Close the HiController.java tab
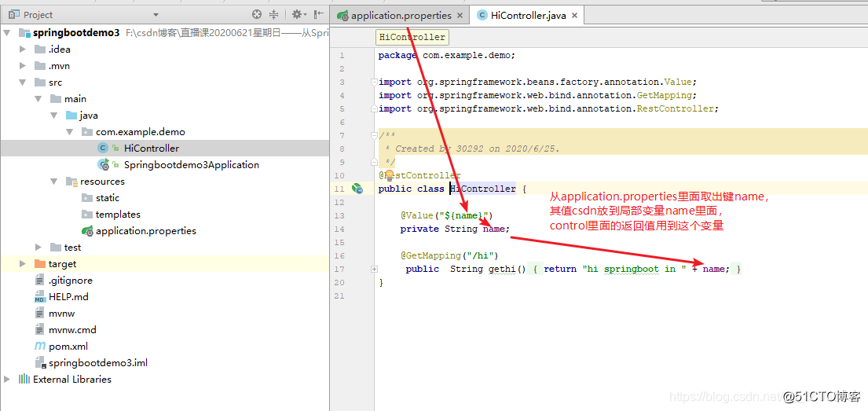The width and height of the screenshot is (868, 411). pos(574,16)
